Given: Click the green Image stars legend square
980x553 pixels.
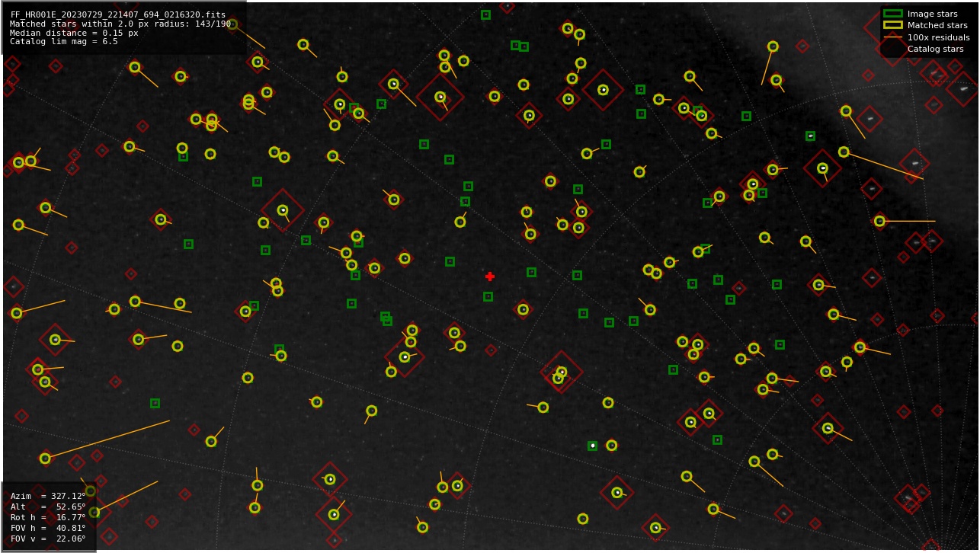Looking at the screenshot, I should coord(892,14).
